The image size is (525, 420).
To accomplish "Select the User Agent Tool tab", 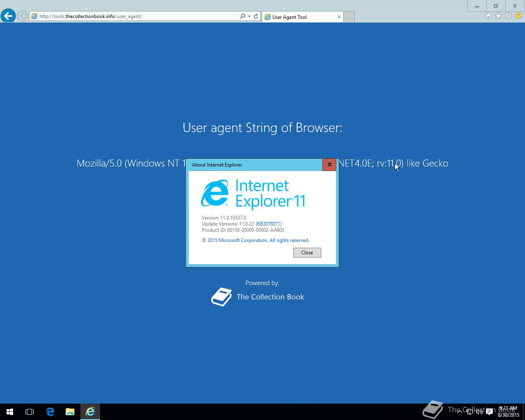I will 302,17.
